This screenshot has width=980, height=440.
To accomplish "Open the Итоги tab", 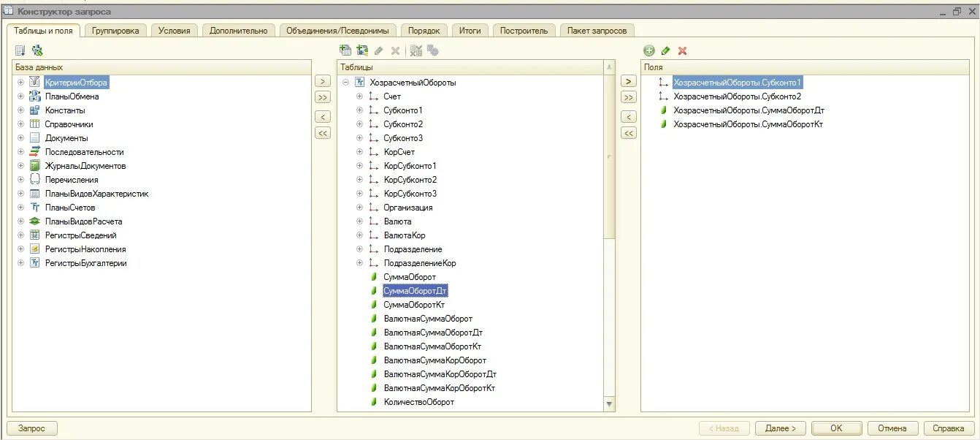I will (x=470, y=30).
